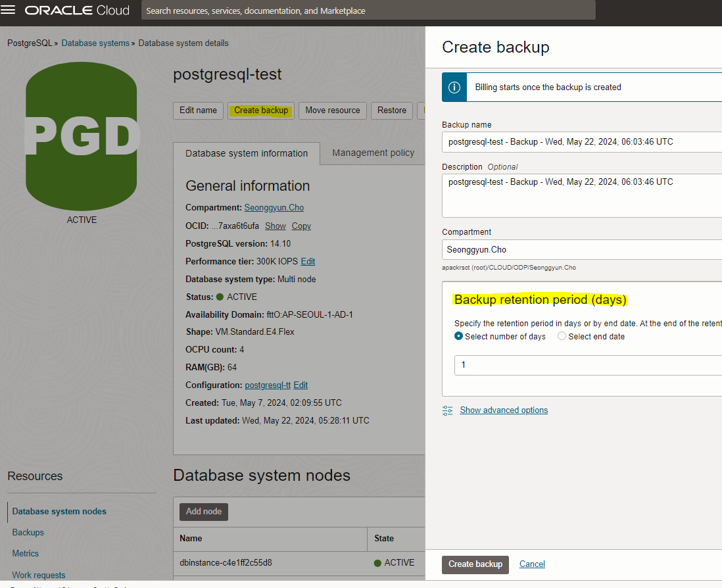The image size is (722, 588).
Task: Click the PostgreSQL version 14.10 value
Action: 280,243
